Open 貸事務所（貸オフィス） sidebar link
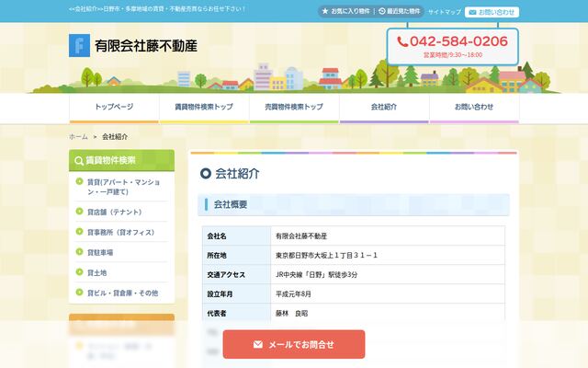588x368 pixels. point(120,233)
